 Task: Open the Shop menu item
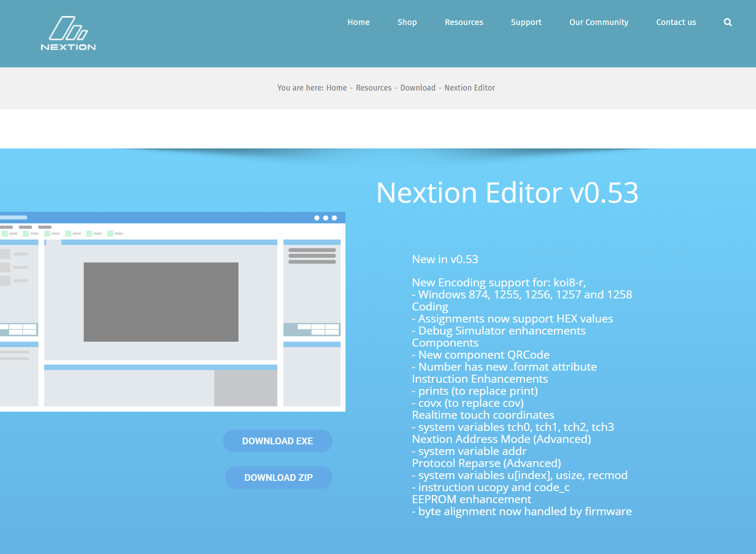tap(407, 22)
